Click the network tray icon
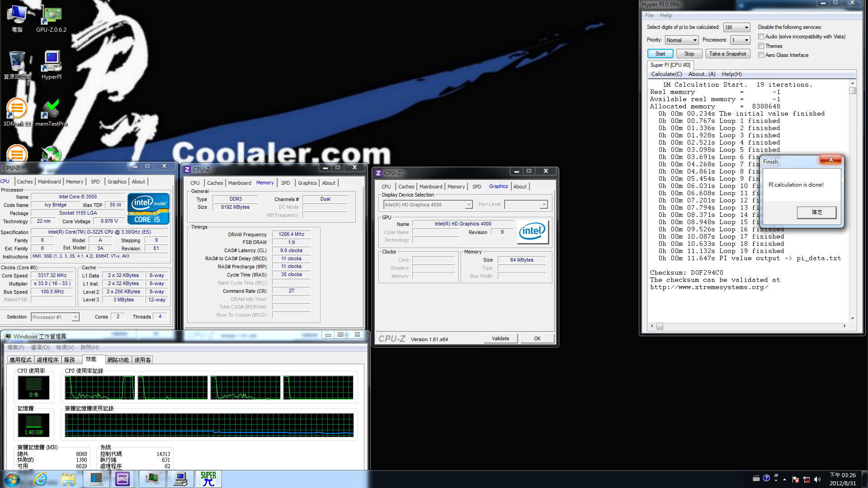 tap(806, 479)
